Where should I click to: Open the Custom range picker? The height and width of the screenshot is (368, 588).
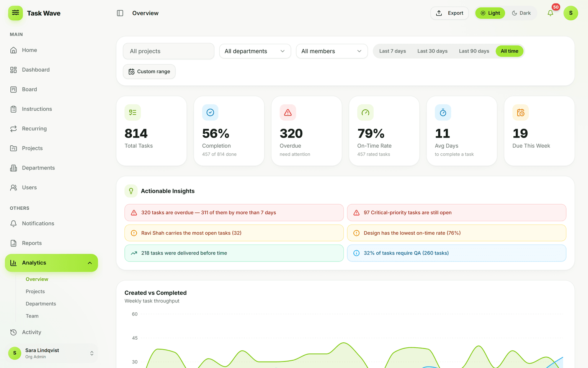click(149, 72)
